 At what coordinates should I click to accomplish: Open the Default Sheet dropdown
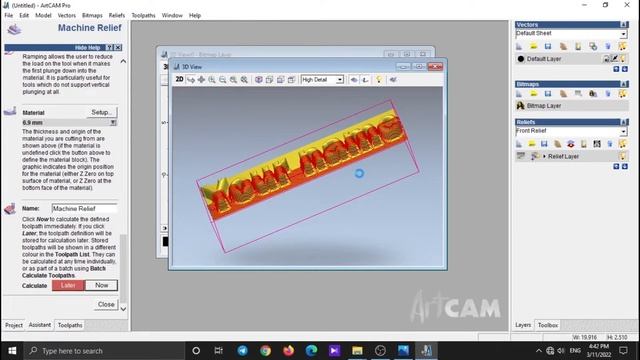[624, 34]
